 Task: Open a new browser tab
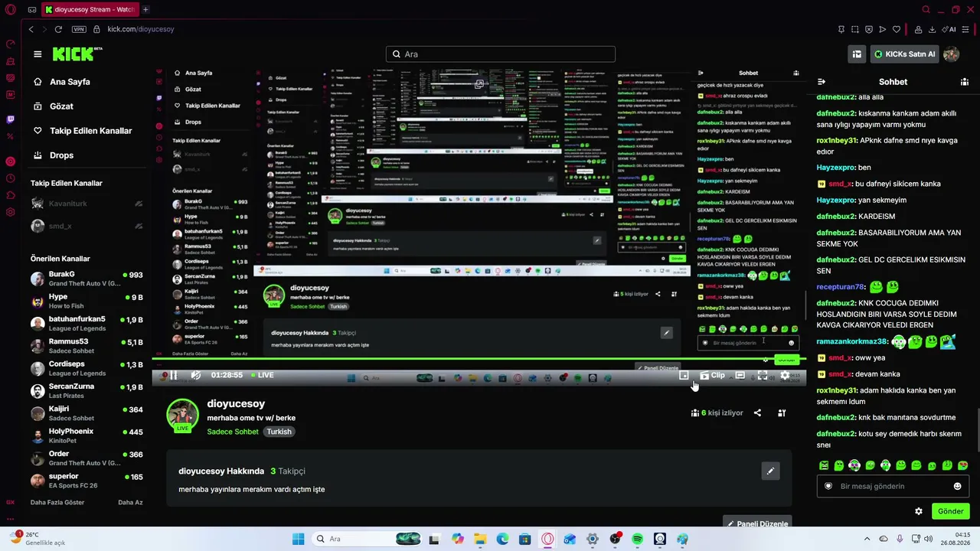(x=145, y=10)
